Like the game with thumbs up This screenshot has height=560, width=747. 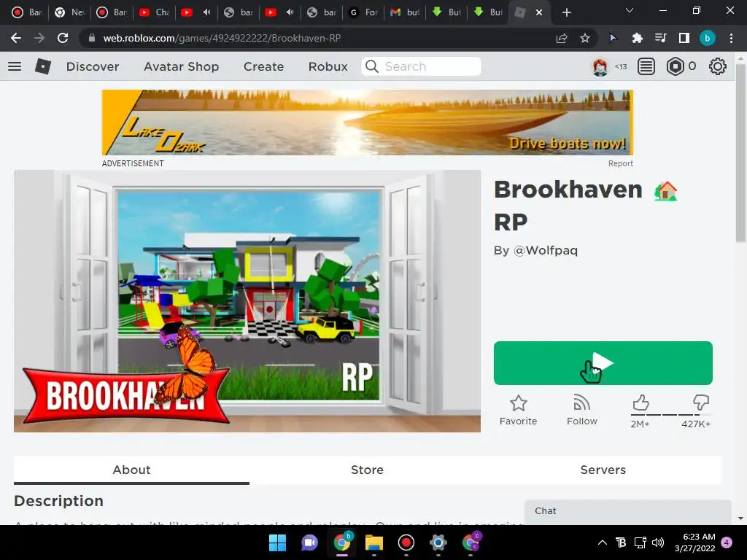640,403
